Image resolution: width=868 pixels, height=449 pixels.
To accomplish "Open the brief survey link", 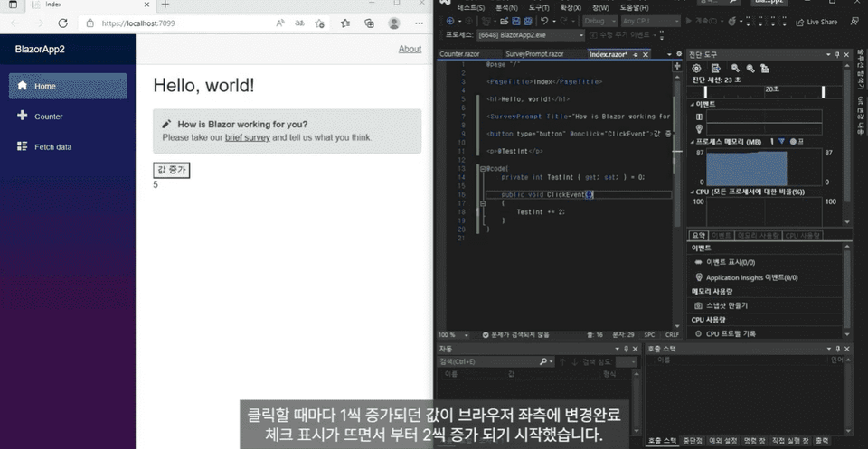I will [247, 137].
